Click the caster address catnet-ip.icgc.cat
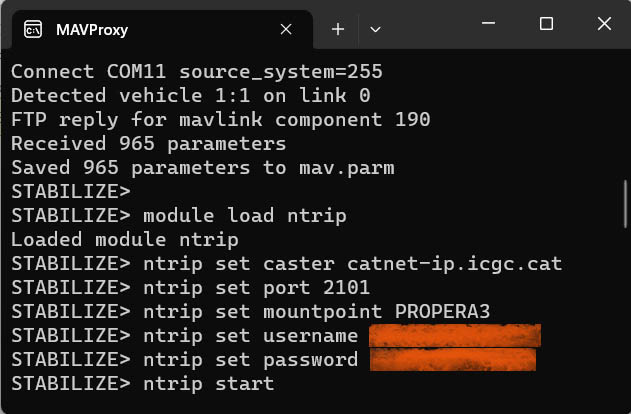The height and width of the screenshot is (414, 631). (x=454, y=264)
